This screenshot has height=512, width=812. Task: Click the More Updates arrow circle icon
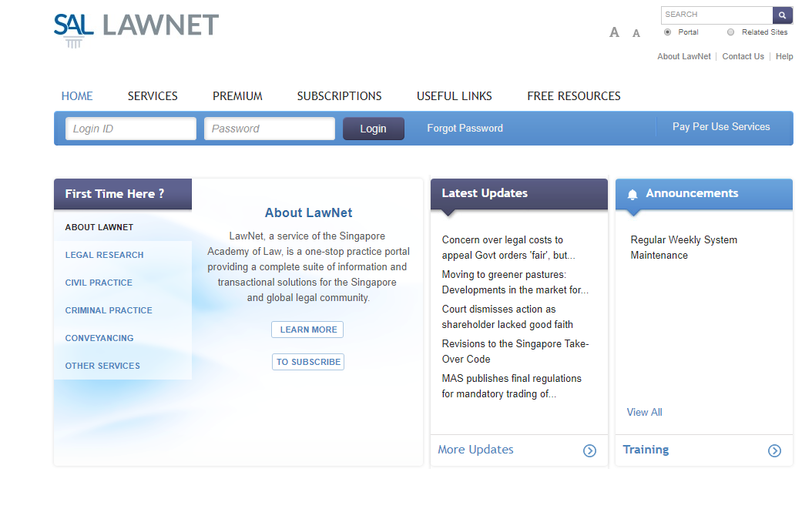pyautogui.click(x=589, y=450)
